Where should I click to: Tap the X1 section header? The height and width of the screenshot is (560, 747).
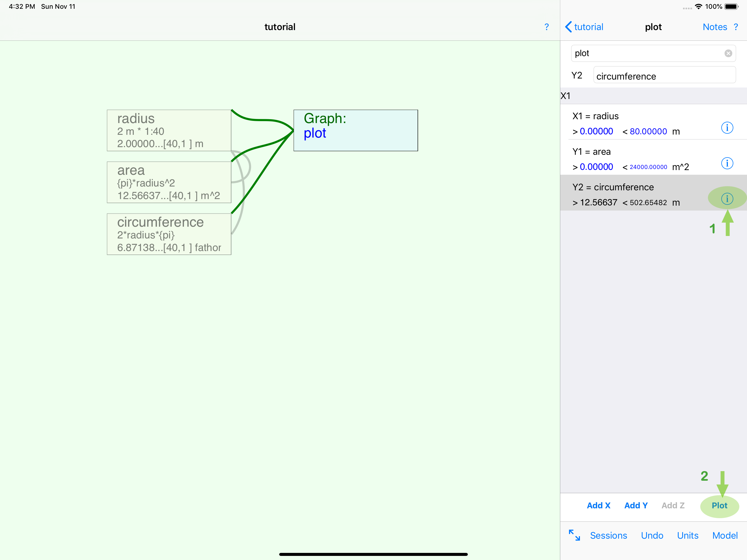653,96
